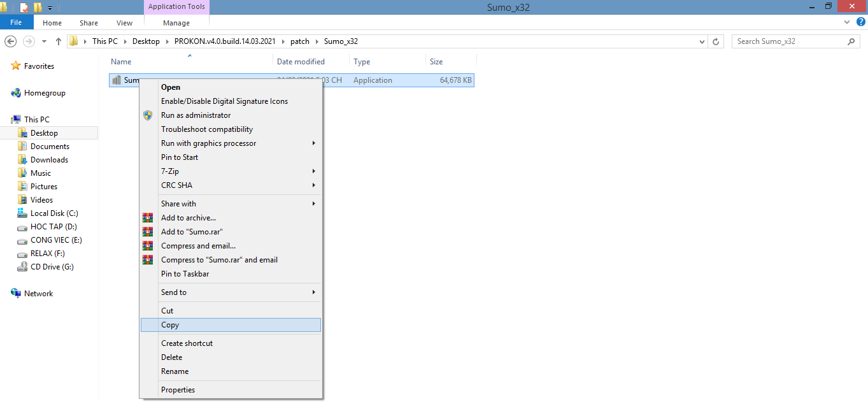Click the Local Disk (C:) drive icon

click(x=22, y=213)
